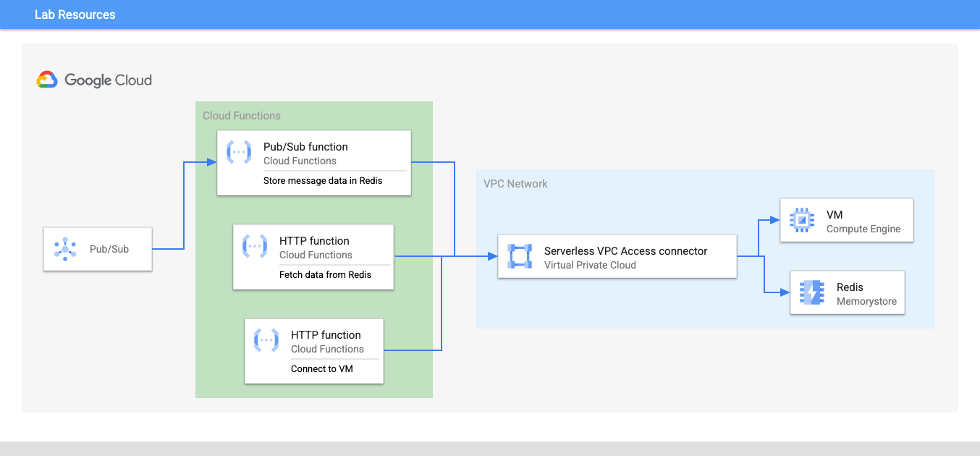Click 'Fetch data from Redis' text
The image size is (980, 456).
point(325,274)
